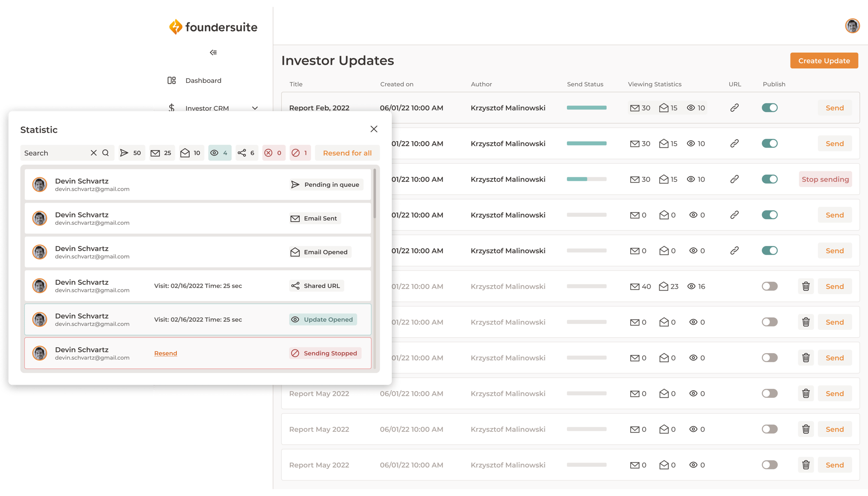Turn off Publish toggle in Stop sending row
The image size is (868, 496).
[x=769, y=179]
